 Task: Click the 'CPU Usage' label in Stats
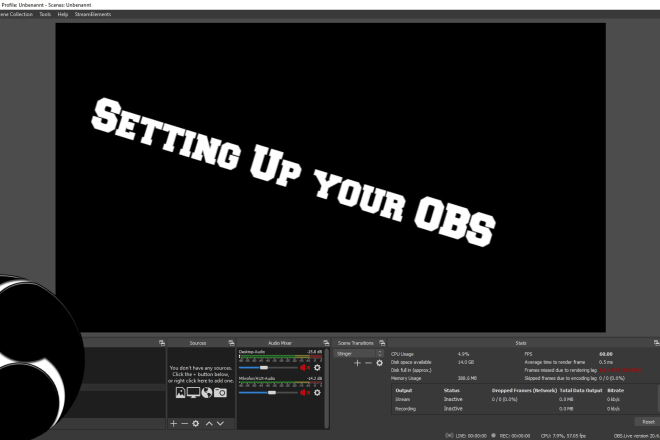(x=402, y=354)
